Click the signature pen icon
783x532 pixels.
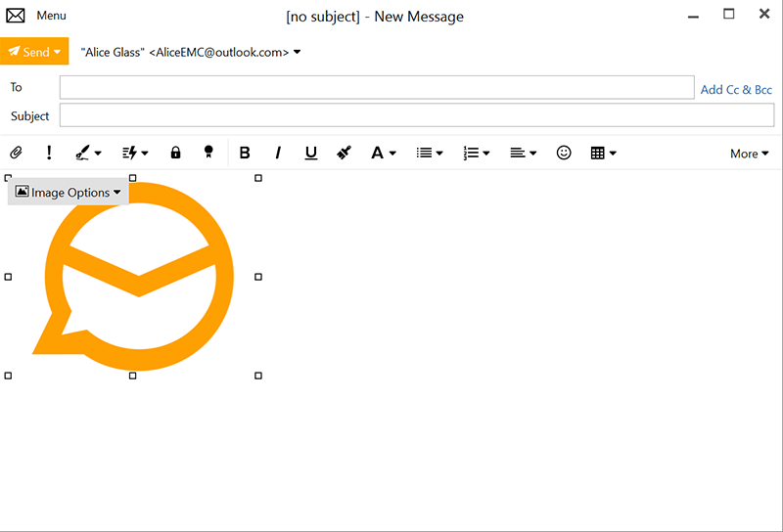(83, 153)
